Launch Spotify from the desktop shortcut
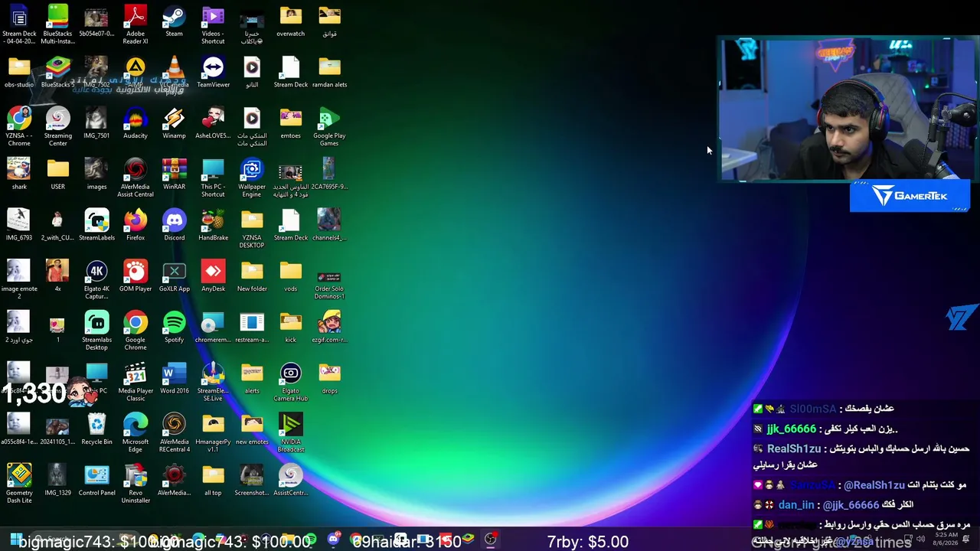Screen dimensions: 980x551 pos(174,328)
